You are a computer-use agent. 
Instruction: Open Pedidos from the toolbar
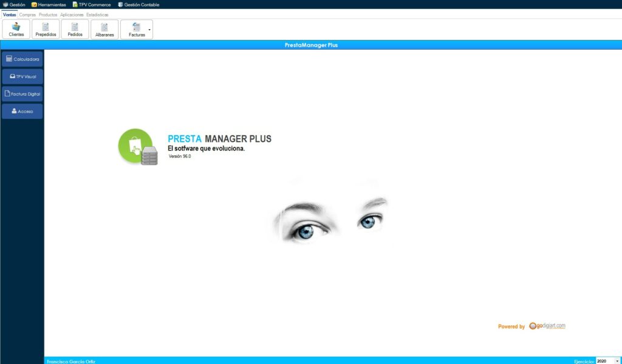tap(75, 29)
